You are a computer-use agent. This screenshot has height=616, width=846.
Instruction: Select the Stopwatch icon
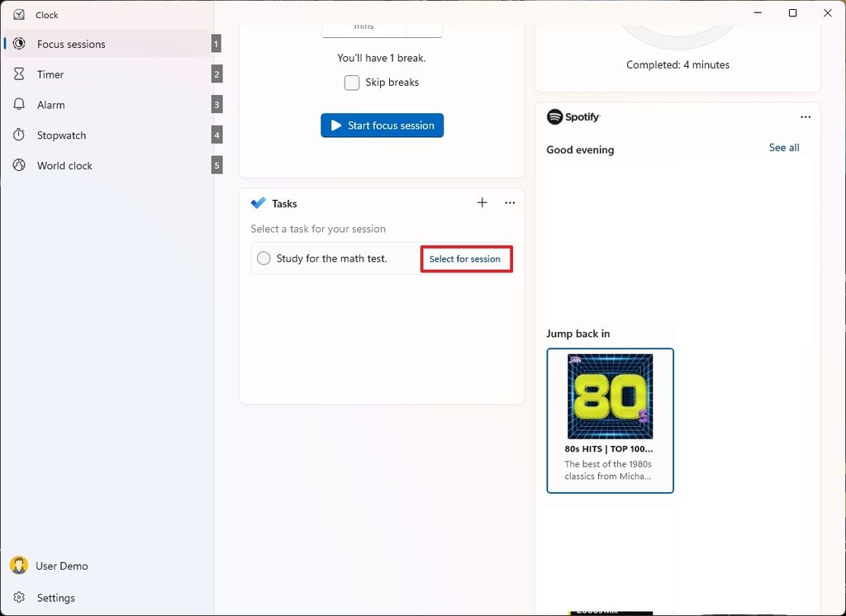point(19,135)
